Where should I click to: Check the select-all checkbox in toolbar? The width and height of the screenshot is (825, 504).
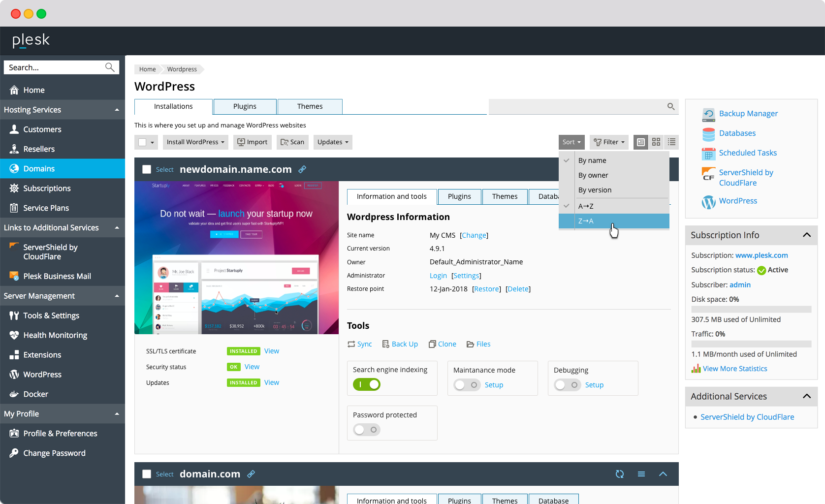tap(142, 142)
